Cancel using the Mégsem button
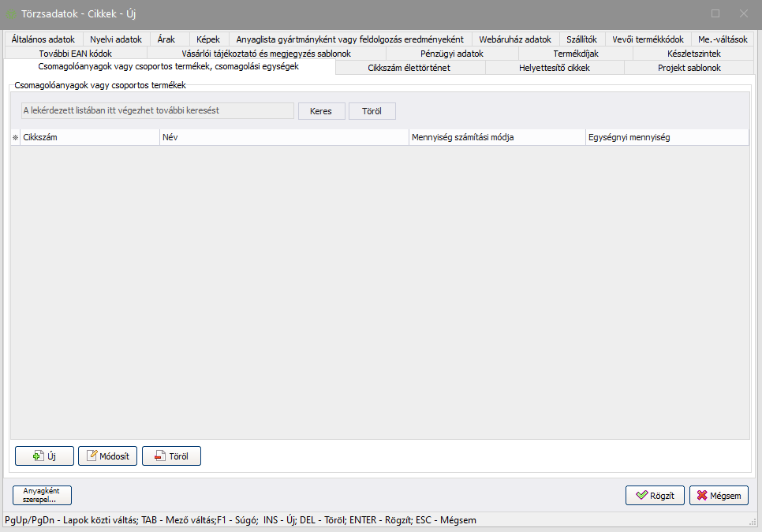 click(x=719, y=496)
